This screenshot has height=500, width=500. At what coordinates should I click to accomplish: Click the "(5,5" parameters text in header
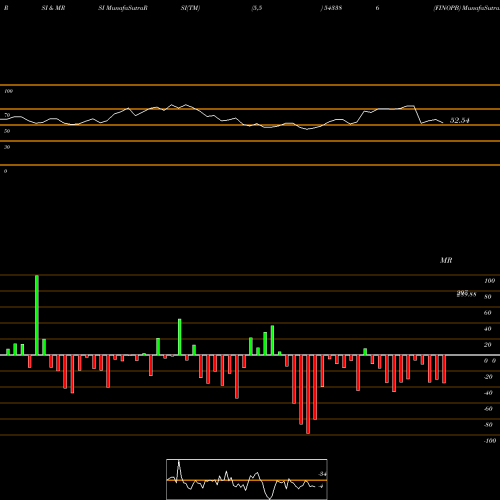(x=257, y=8)
